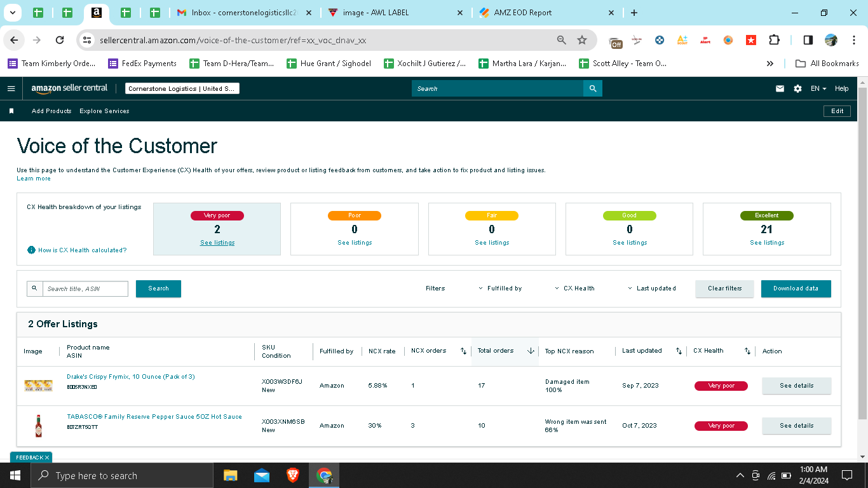Open the Windows notification center
Image resolution: width=868 pixels, height=488 pixels.
coord(847,475)
